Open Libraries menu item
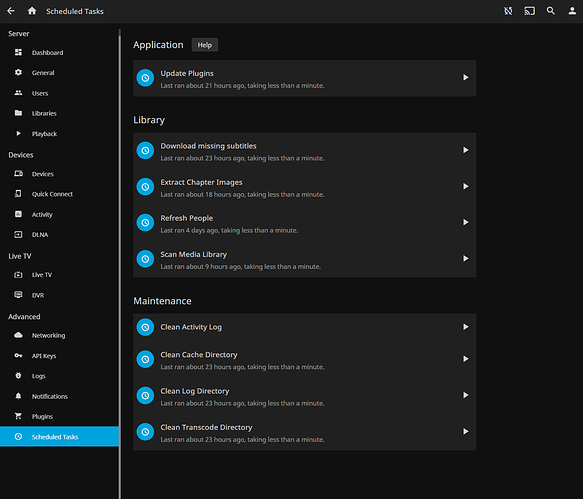 click(x=59, y=113)
